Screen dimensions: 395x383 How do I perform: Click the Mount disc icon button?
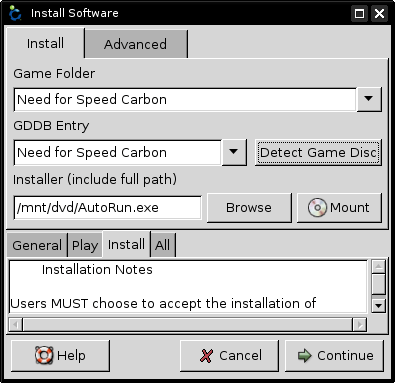[339, 208]
